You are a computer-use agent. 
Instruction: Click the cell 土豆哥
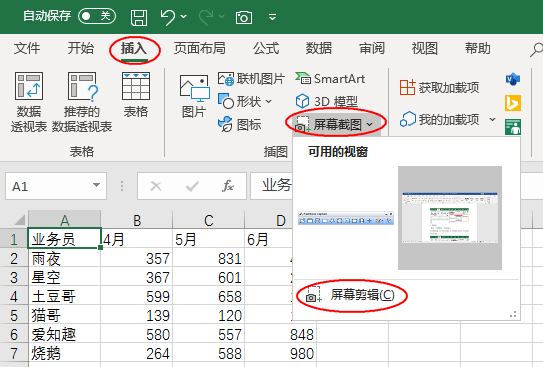64,296
